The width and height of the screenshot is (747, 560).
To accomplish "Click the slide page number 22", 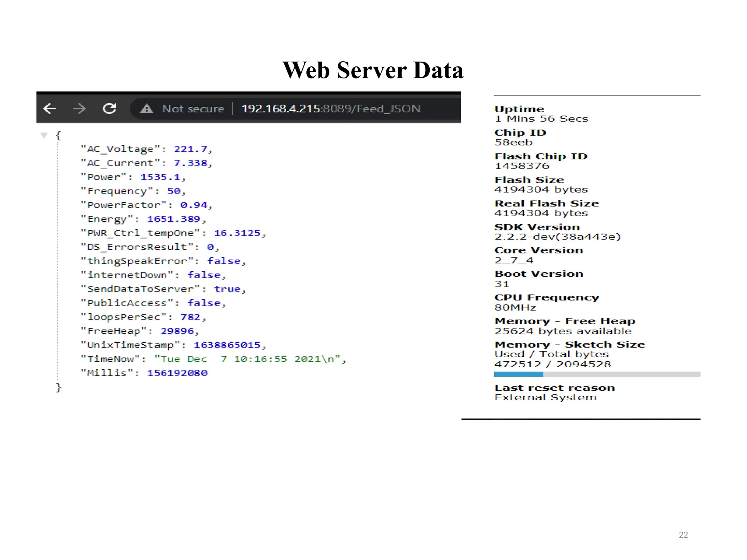I will 683,535.
